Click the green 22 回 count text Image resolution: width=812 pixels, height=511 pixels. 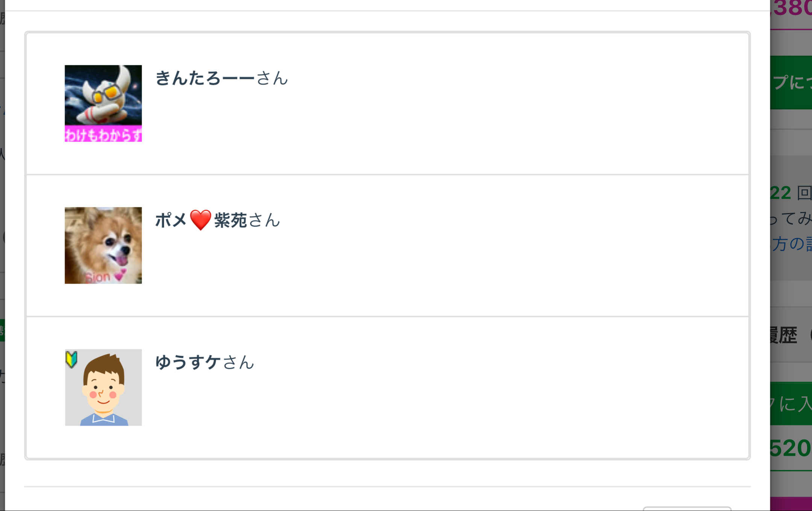789,193
